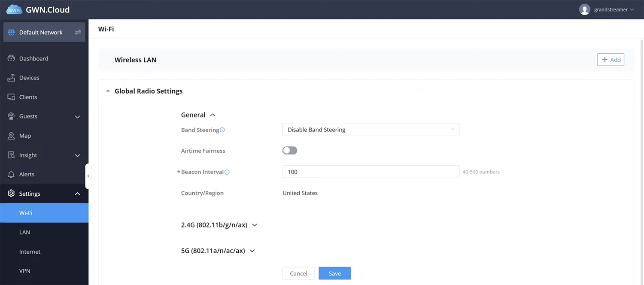Go to Devices in the sidebar

coord(29,78)
